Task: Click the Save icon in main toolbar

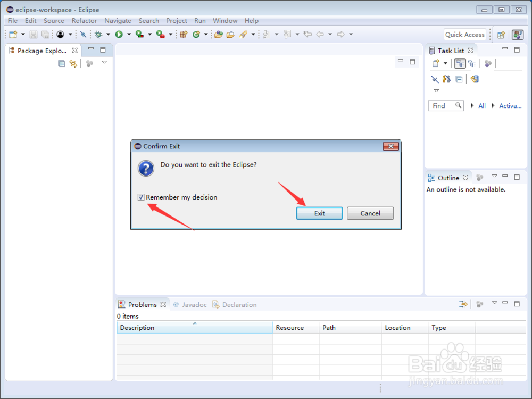Action: [x=33, y=34]
